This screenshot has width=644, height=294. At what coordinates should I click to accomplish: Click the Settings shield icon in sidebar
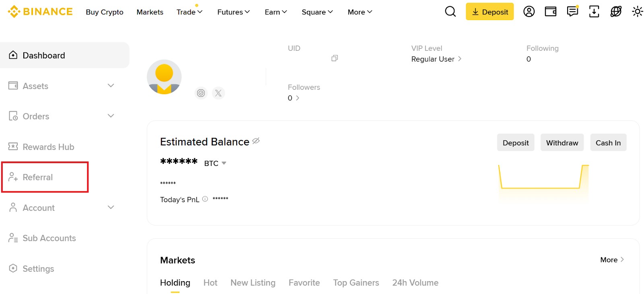point(13,268)
